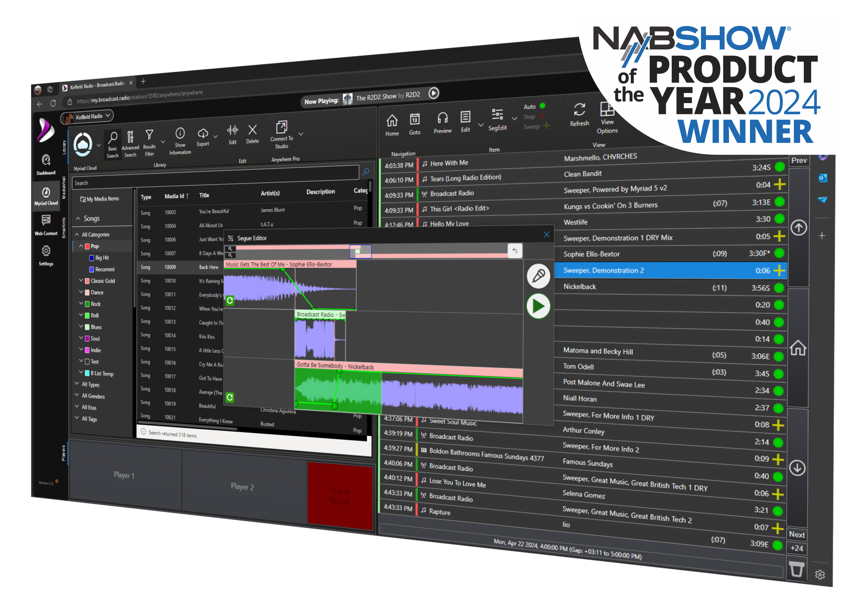Toggle the Big Hit category checkbox
This screenshot has height=601, width=868.
click(92, 258)
